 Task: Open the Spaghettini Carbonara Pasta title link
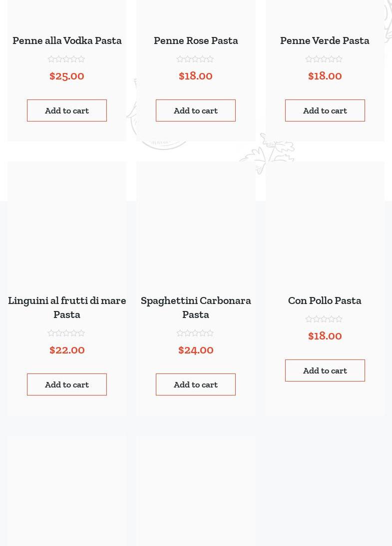(196, 307)
